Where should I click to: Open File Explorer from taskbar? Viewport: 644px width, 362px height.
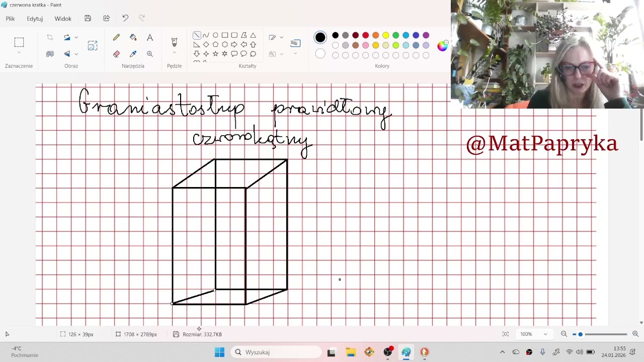(350, 352)
